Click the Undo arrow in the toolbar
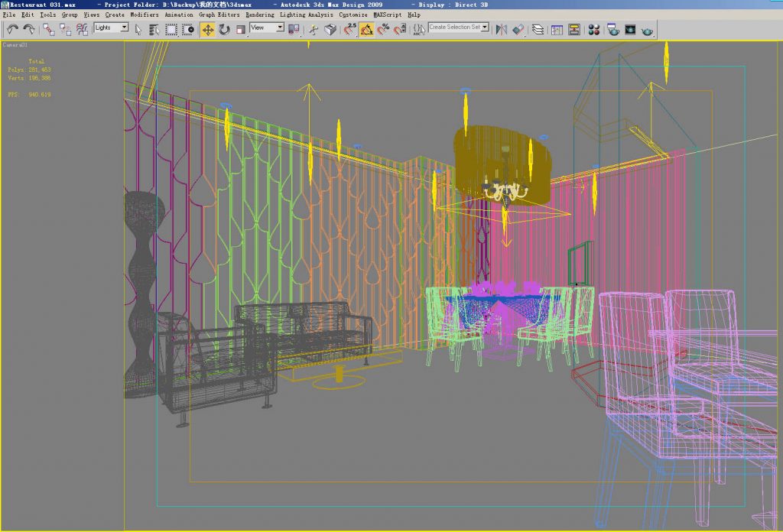The image size is (783, 532). pos(12,29)
